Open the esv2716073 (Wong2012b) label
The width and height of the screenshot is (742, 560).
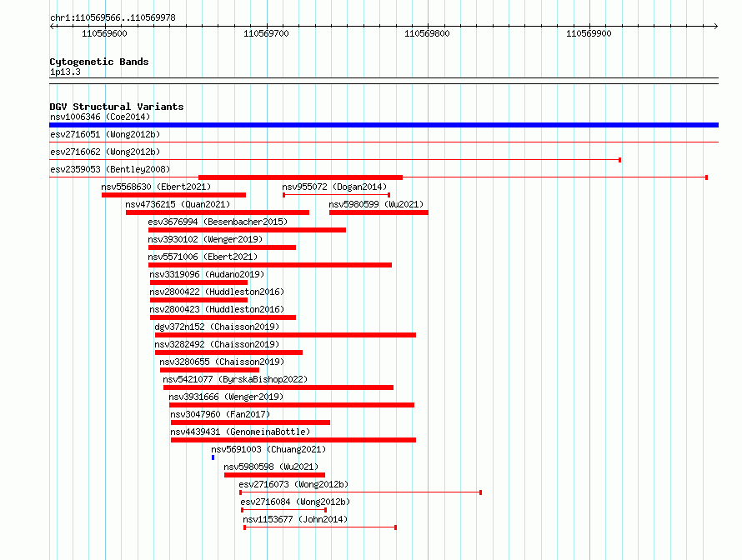tap(293, 484)
